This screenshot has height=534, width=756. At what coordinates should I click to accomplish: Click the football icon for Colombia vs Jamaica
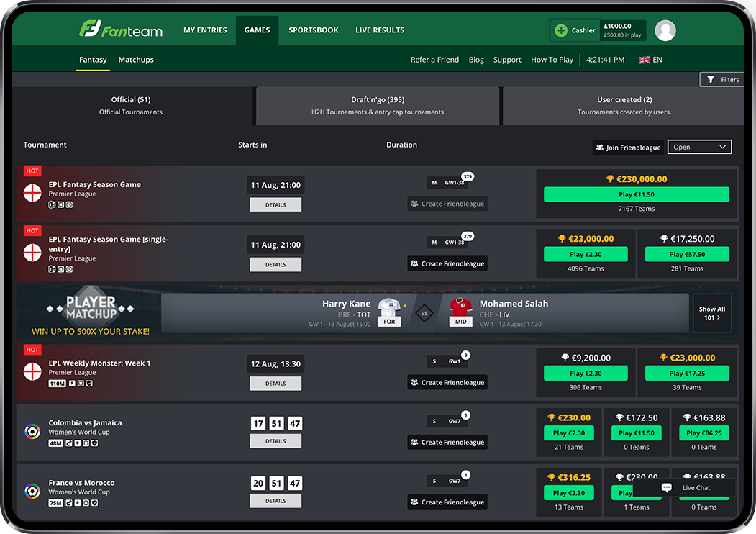[32, 431]
